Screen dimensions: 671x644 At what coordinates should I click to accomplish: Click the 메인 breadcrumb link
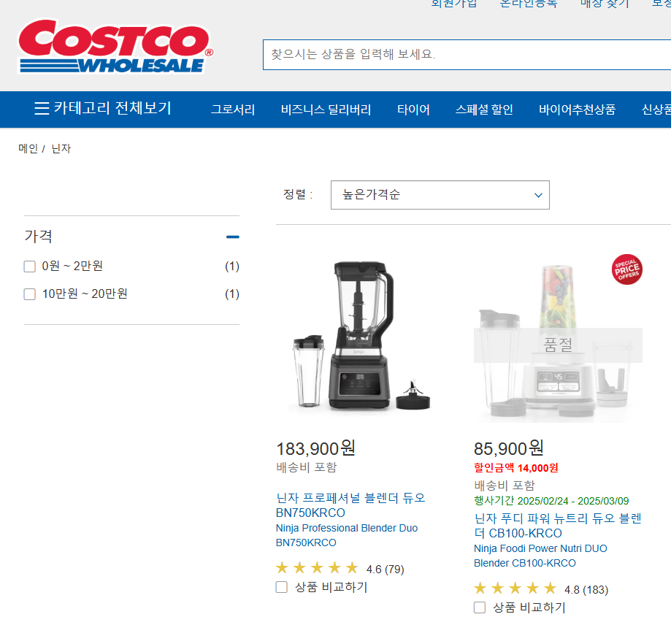28,148
